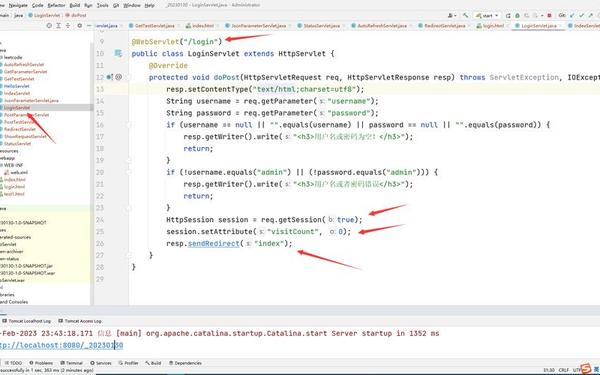This screenshot has height=375, width=600.
Task: Click the Git push arrow icon
Action: pos(591,16)
